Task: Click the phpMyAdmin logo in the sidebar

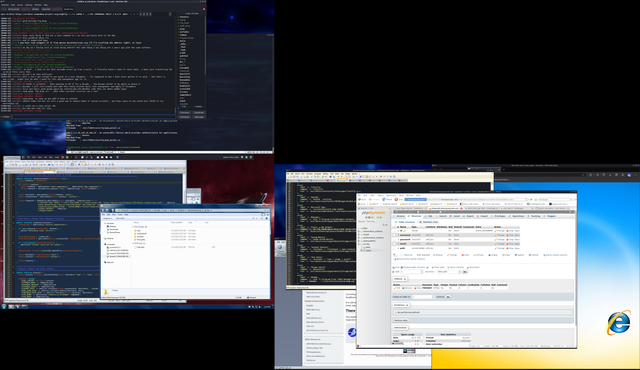Action: pos(373,213)
